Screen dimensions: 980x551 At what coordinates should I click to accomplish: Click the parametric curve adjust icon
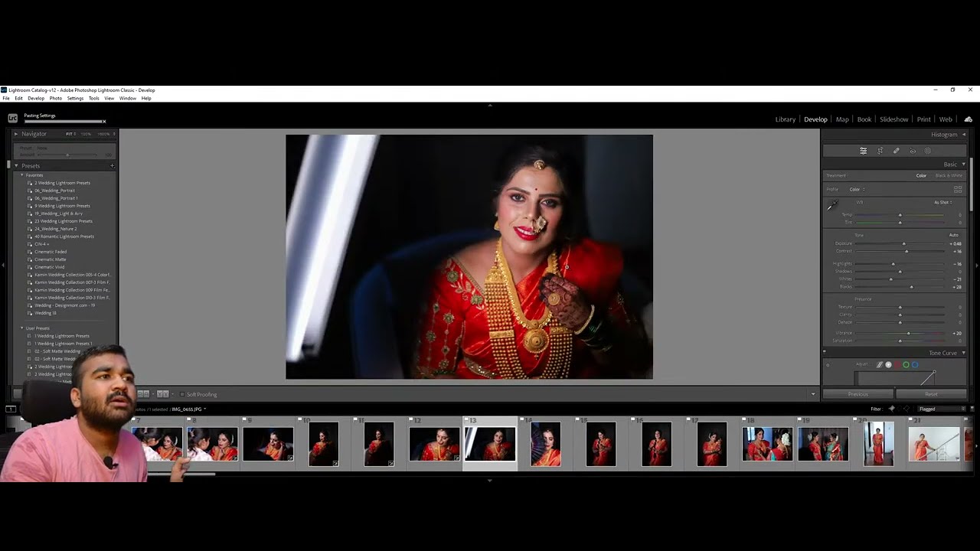tap(880, 364)
